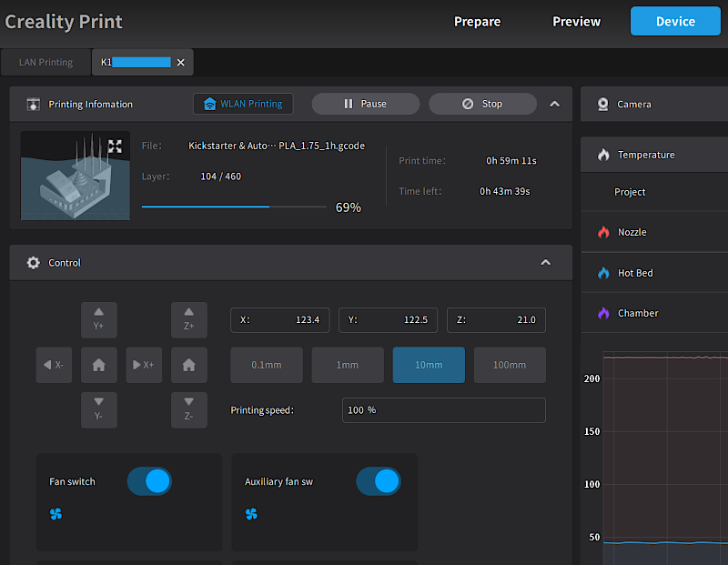Screen dimensions: 728x565
Task: Select the 0.1mm step size
Action: [x=267, y=365]
